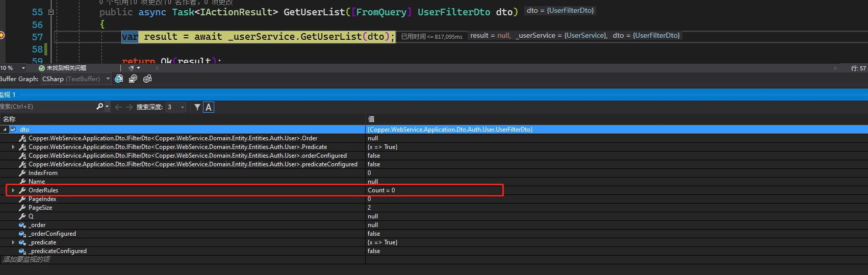The height and width of the screenshot is (275, 868).
Task: Click the previous search result arrow
Action: point(118,107)
